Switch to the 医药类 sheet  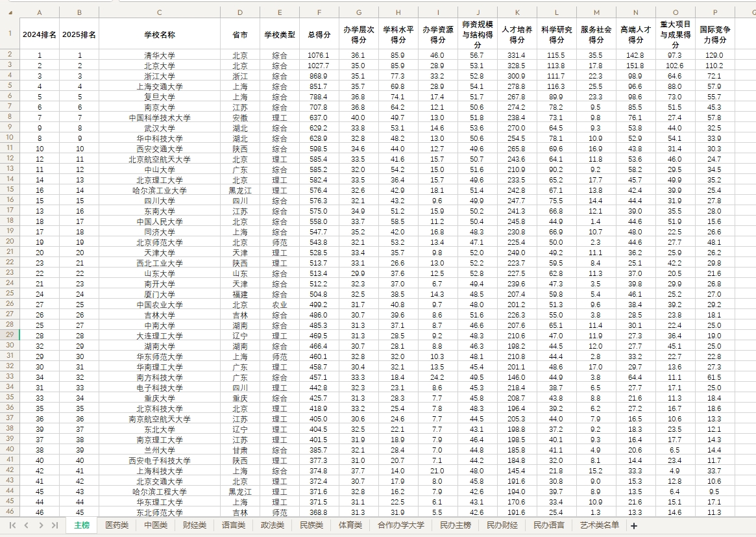[x=117, y=525]
